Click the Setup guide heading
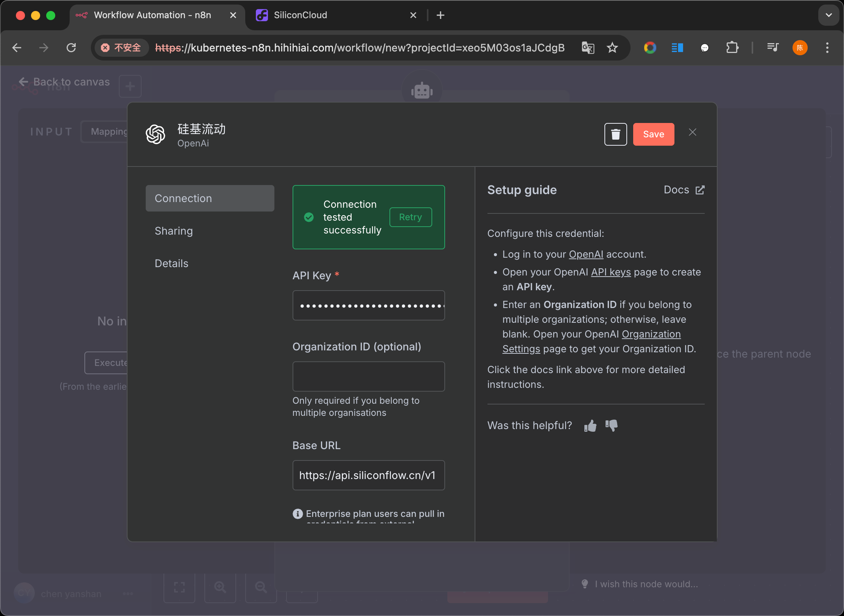The width and height of the screenshot is (844, 616). pos(522,190)
